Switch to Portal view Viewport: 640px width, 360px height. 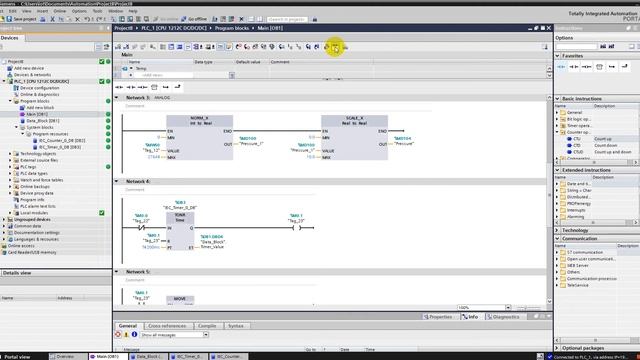(16, 357)
